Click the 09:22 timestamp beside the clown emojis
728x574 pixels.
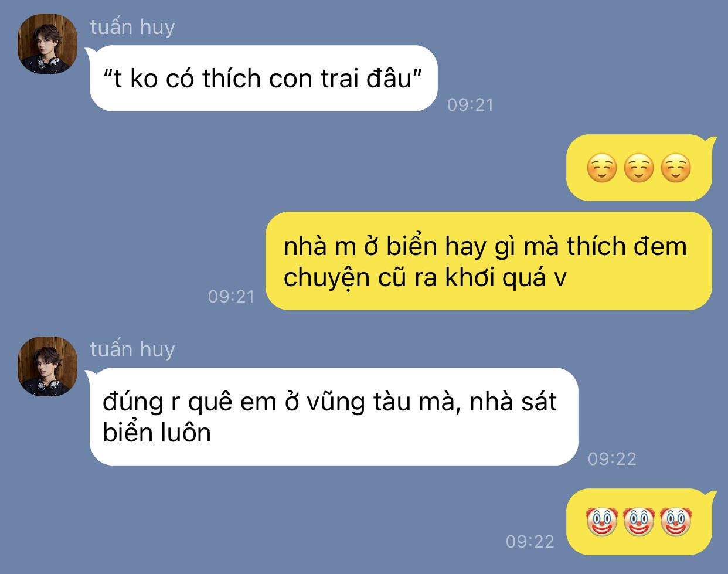pyautogui.click(x=530, y=541)
